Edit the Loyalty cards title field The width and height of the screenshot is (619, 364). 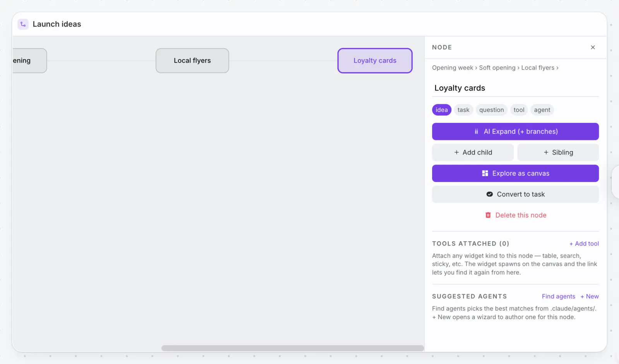pyautogui.click(x=515, y=88)
